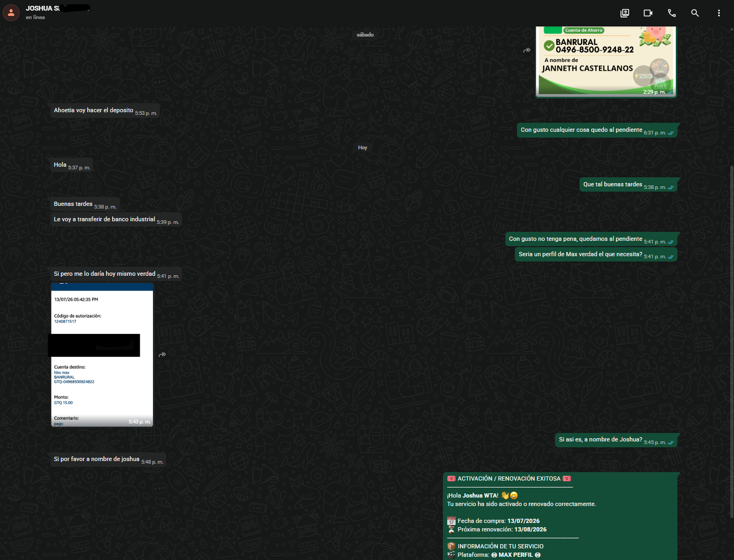Image resolution: width=734 pixels, height=560 pixels.
Task: Click message 'Le voy a transferir de banco industrial'
Action: point(115,220)
